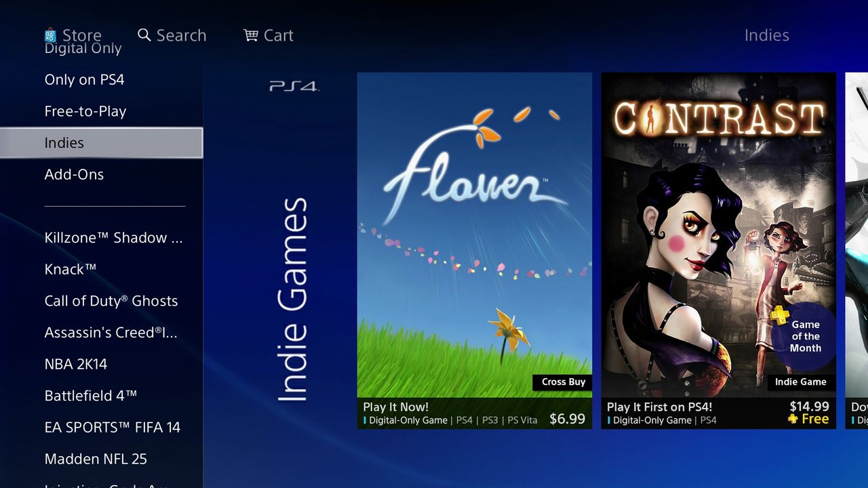Choose the highlighted Indies menu entry
Screen dimensions: 868x488
pyautogui.click(x=101, y=143)
